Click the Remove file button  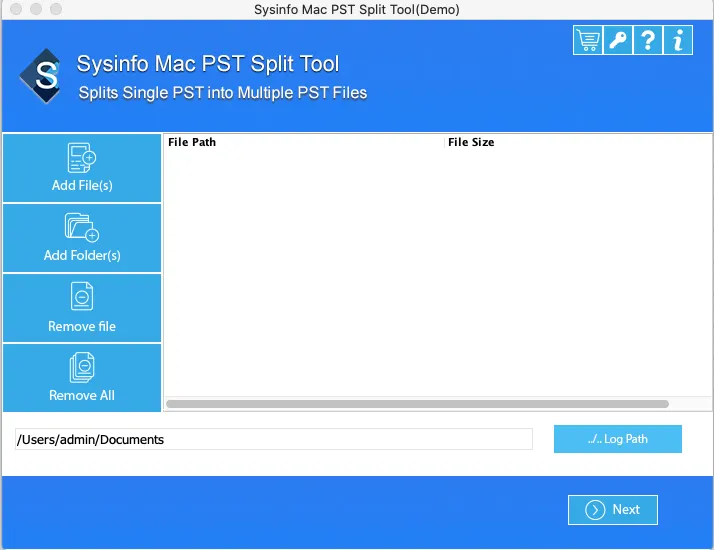pos(82,308)
